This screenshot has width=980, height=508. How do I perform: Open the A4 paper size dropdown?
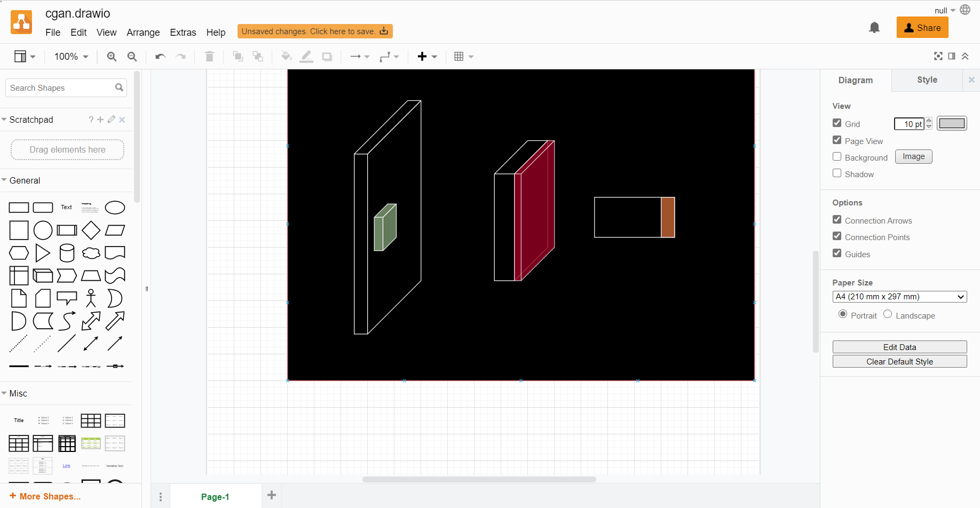pos(899,297)
